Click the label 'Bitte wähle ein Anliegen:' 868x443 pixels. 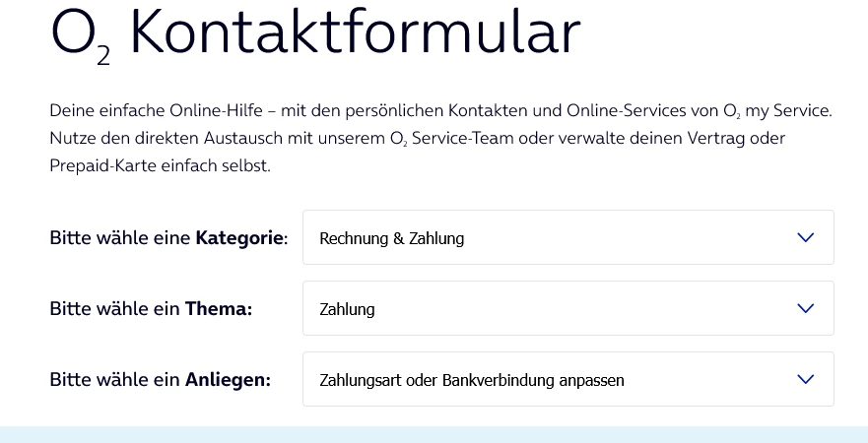[160, 379]
